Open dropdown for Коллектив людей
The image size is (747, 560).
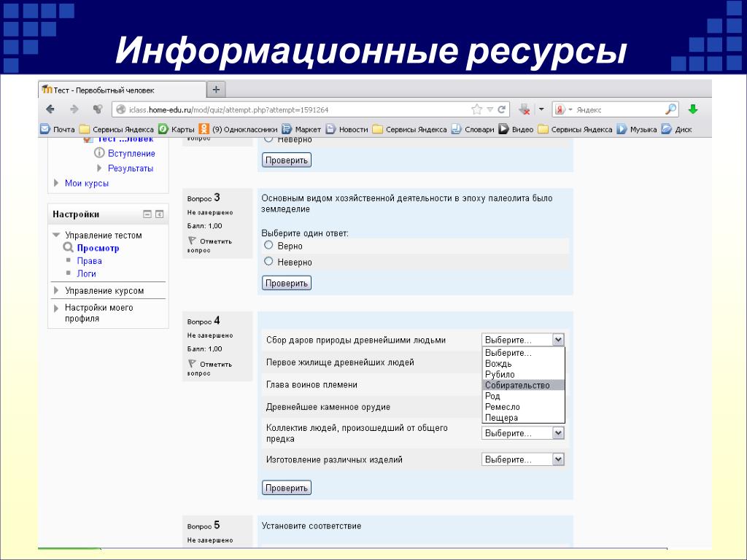[523, 433]
